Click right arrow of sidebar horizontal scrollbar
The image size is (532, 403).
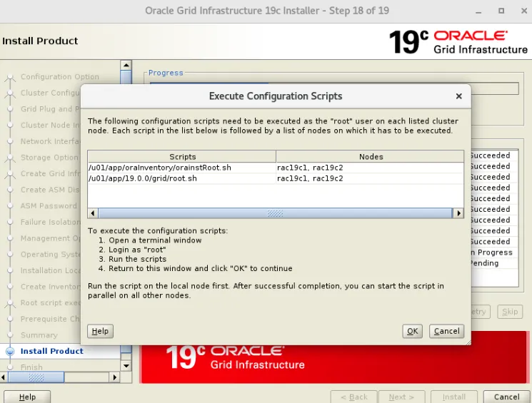[x=114, y=377]
